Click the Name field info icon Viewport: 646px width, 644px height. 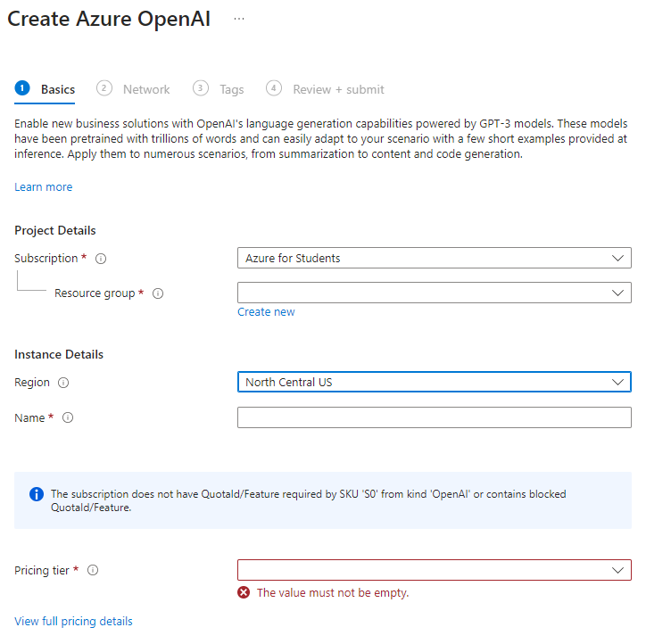[68, 417]
